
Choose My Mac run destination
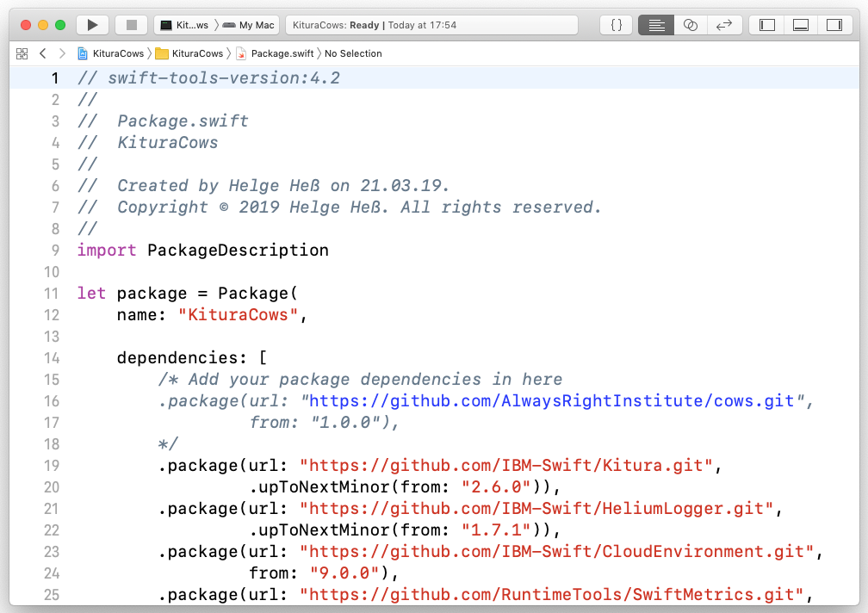[x=249, y=25]
